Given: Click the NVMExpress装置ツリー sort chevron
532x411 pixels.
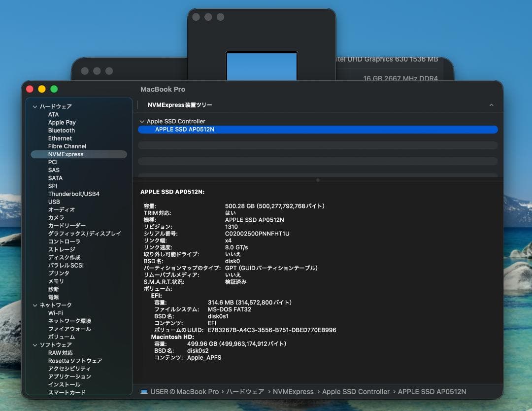Looking at the screenshot, I should (491, 105).
